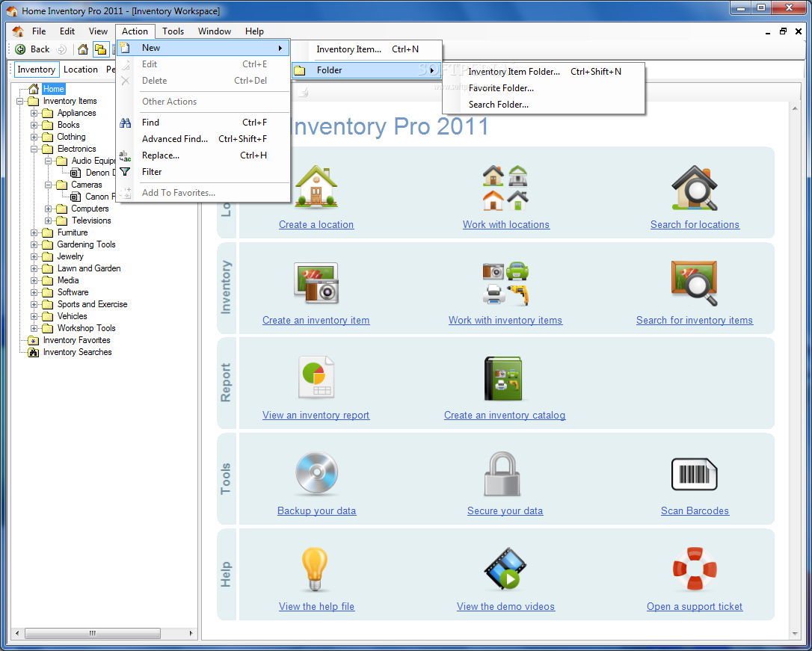
Task: Click the Inventory Favorites star folder icon
Action: coord(34,340)
